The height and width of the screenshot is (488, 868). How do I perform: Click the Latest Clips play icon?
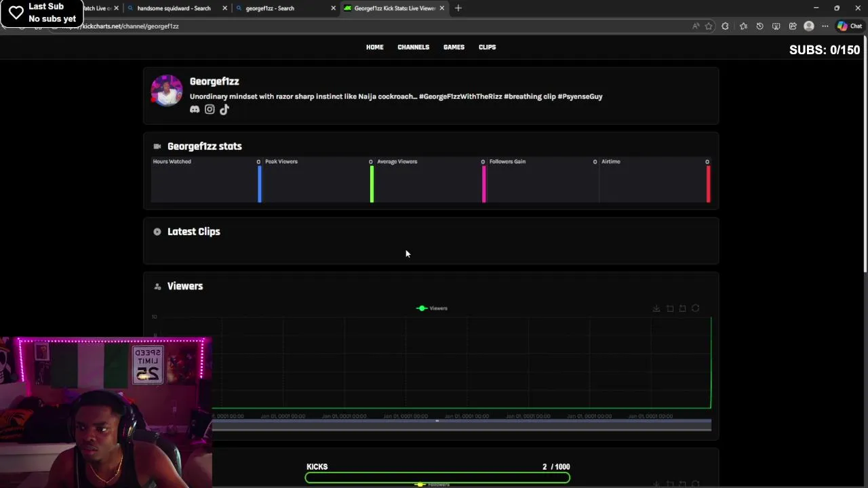[157, 232]
